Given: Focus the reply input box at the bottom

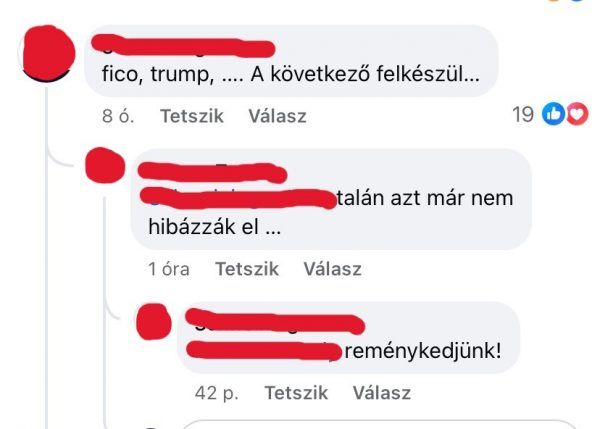Looking at the screenshot, I should [379, 424].
